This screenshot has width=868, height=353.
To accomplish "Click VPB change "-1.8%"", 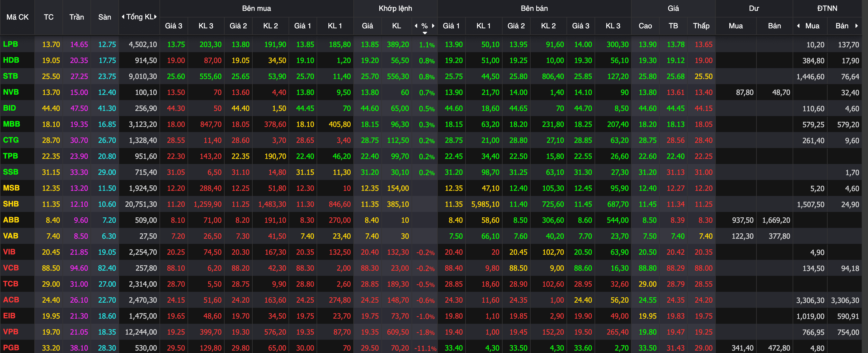I will click(425, 332).
